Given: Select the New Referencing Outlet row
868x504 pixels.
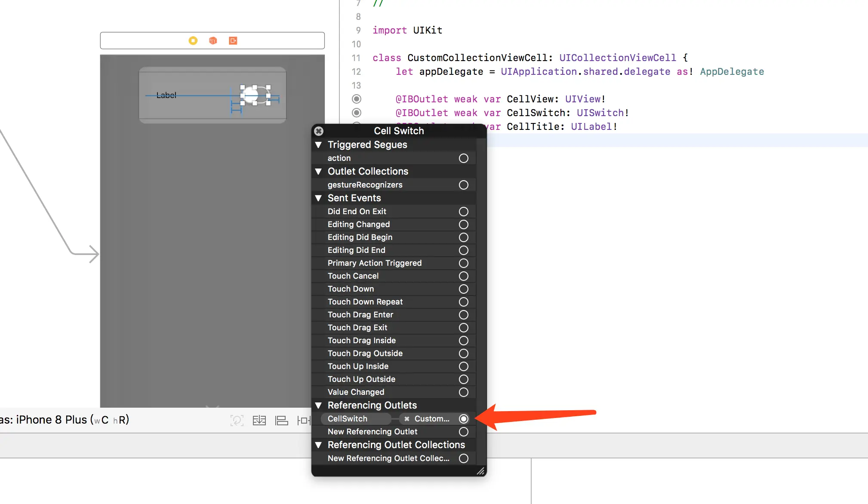Looking at the screenshot, I should coord(372,431).
